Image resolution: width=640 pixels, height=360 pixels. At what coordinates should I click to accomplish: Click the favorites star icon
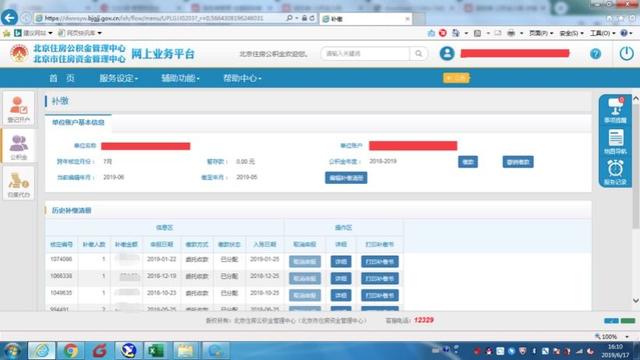(x=6, y=33)
